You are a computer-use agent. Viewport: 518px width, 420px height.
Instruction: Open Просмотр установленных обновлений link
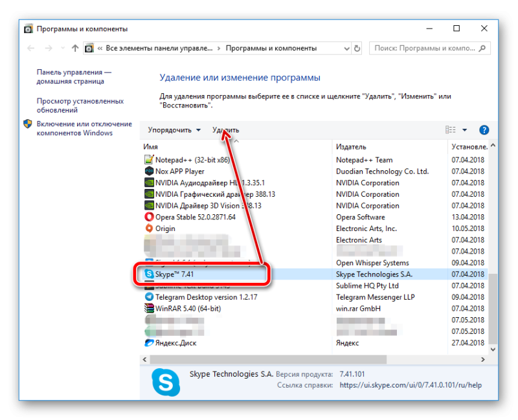80,105
